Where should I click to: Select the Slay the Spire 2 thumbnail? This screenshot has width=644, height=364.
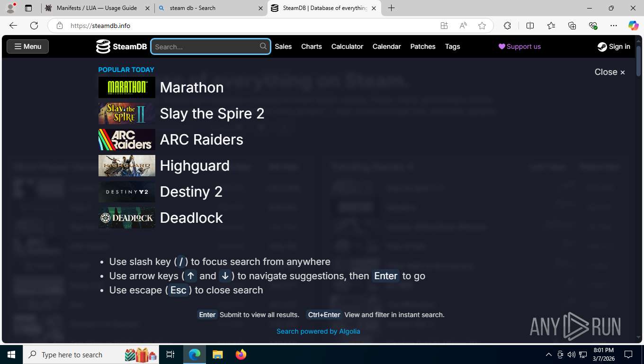coord(127,113)
